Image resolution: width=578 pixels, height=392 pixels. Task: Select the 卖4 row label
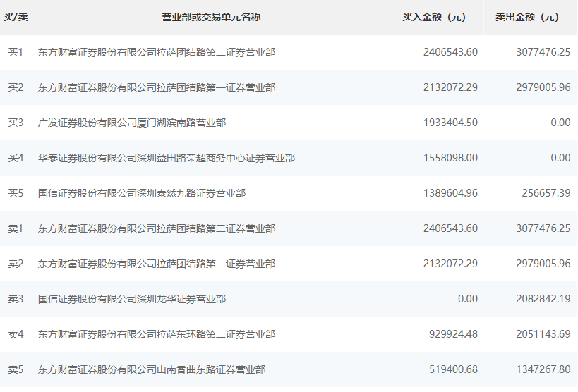[x=16, y=334]
